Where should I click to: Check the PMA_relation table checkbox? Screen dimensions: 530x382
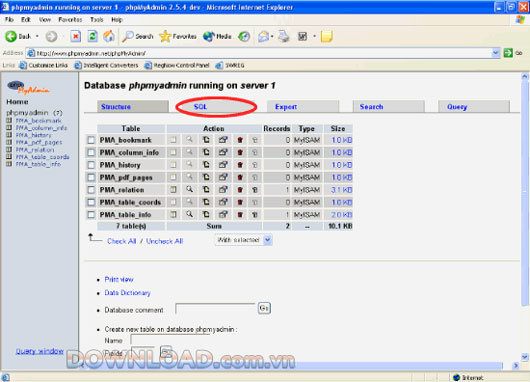[91, 190]
